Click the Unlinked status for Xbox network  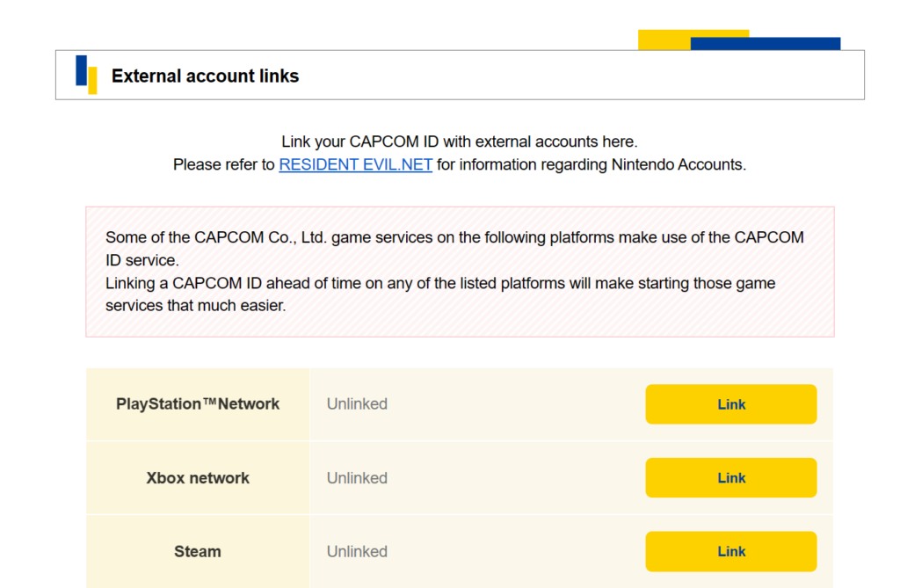tap(357, 477)
